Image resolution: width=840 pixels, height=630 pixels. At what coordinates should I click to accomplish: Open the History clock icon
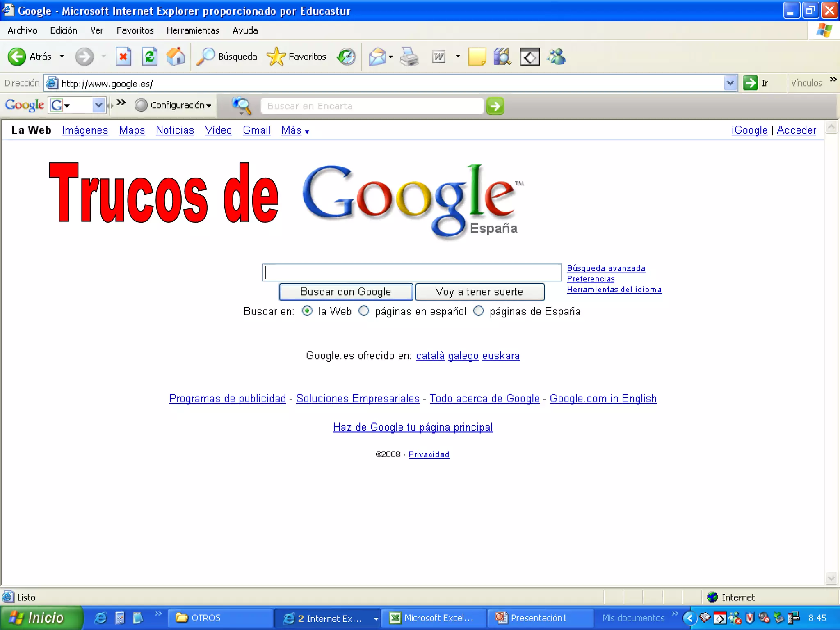346,57
